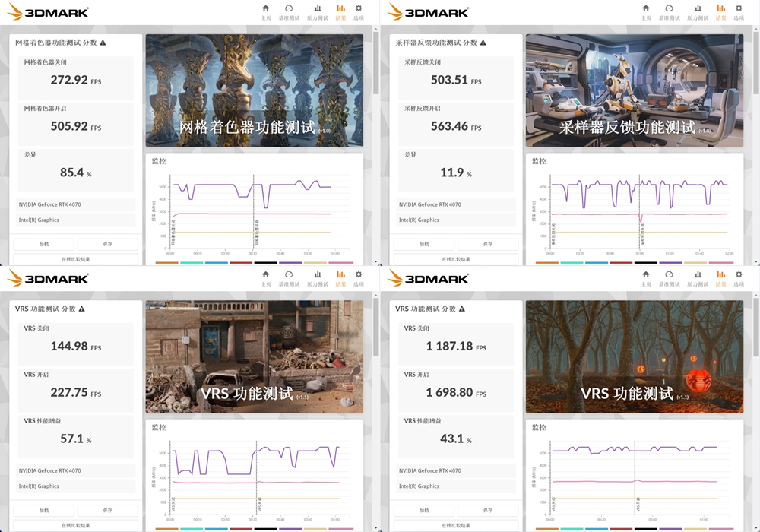Click 3DMARK logo in the 网格着色器 window
760x532 pixels.
pyautogui.click(x=48, y=12)
